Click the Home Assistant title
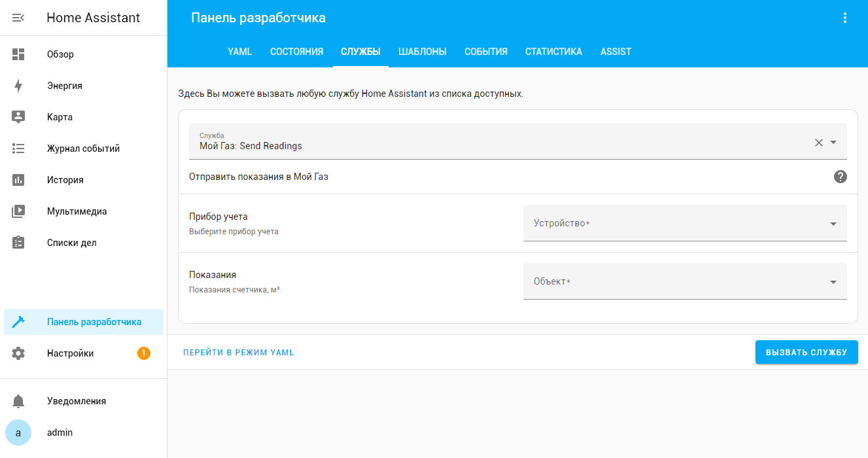 click(93, 18)
